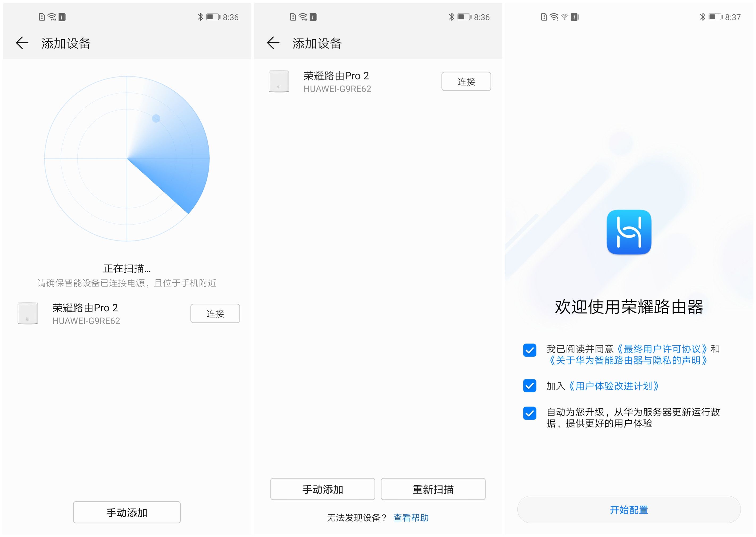
Task: Tap the Bluetooth icon on the welcome screen
Action: [x=702, y=17]
